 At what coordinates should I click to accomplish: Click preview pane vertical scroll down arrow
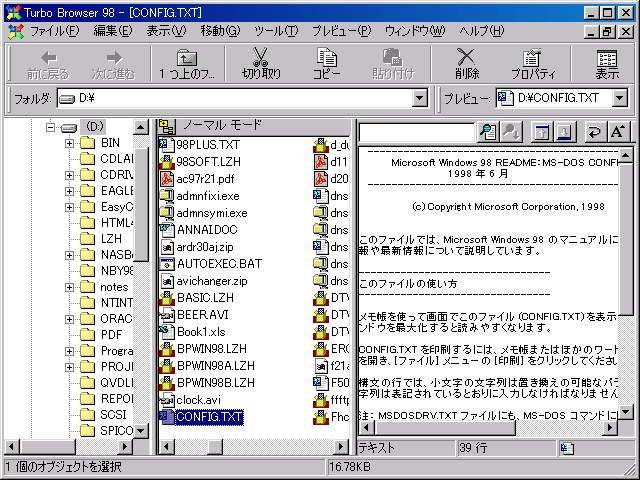[x=625, y=411]
